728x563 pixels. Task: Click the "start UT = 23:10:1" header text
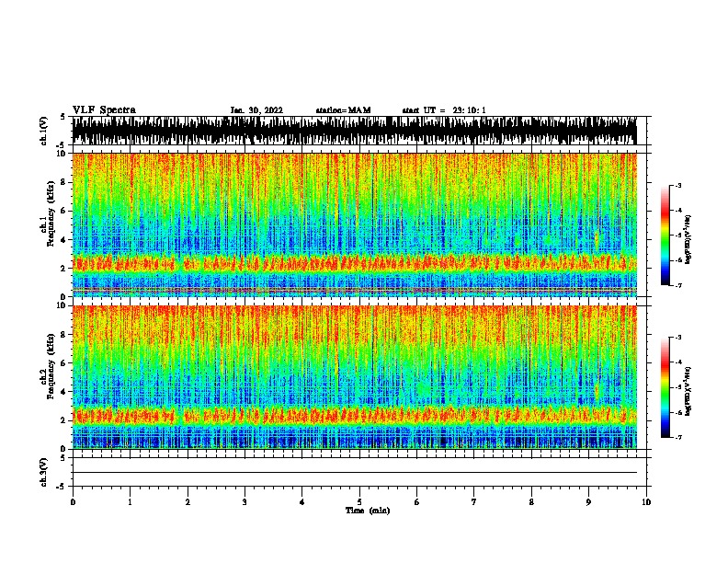coord(444,110)
